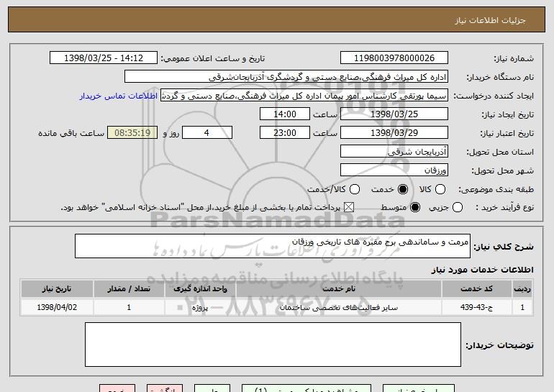554x392 pixels.
Task: Click the remaining days field showing 4
Action: [x=207, y=133]
